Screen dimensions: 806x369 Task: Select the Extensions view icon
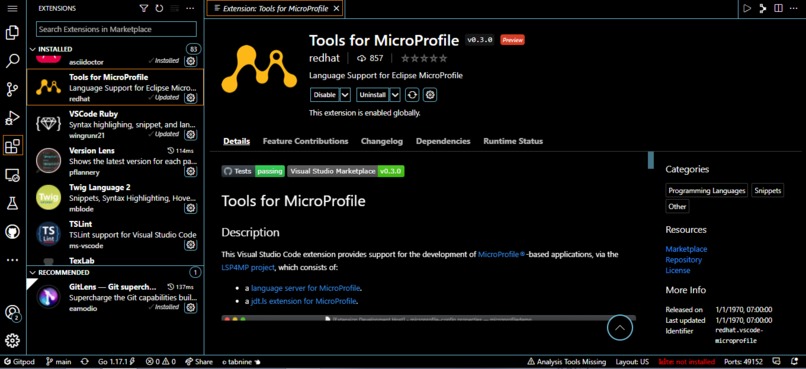coord(12,146)
